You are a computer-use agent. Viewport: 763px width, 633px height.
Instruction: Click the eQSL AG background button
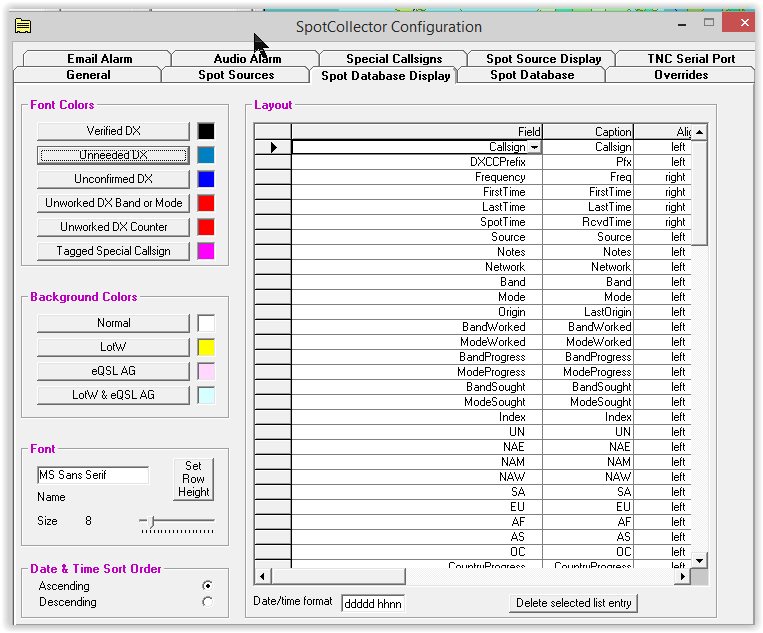(x=113, y=371)
